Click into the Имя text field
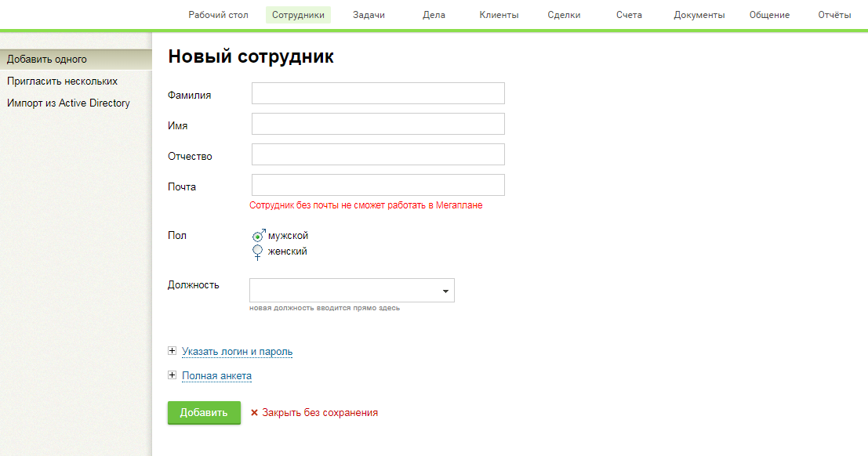The image size is (868, 456). point(378,124)
